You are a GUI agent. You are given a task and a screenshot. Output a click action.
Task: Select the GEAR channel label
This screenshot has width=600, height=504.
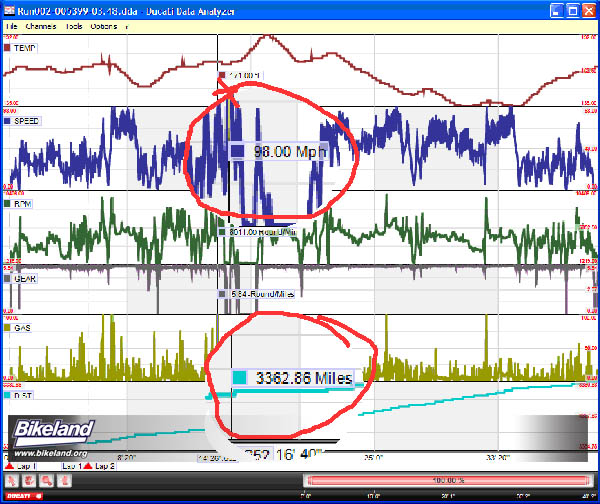coord(27,279)
